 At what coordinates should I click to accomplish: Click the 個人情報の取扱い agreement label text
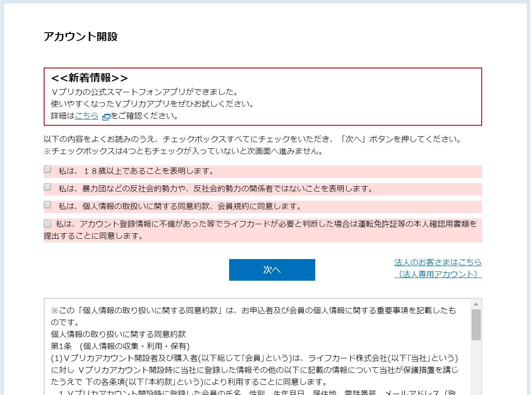tap(179, 207)
